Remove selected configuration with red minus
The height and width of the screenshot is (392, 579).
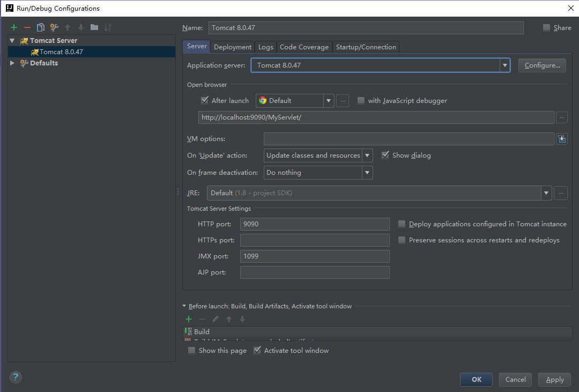tap(27, 27)
